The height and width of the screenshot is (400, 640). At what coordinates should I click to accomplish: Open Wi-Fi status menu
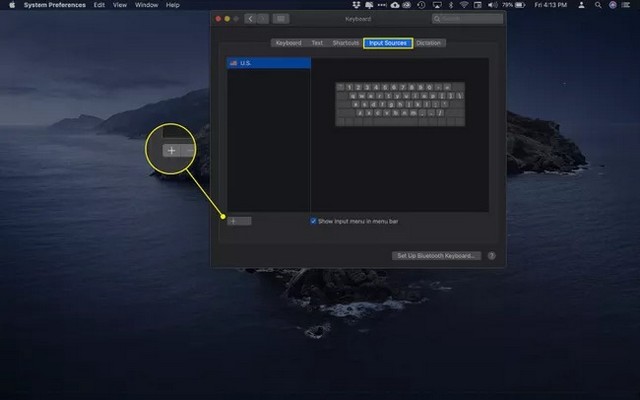click(x=464, y=5)
